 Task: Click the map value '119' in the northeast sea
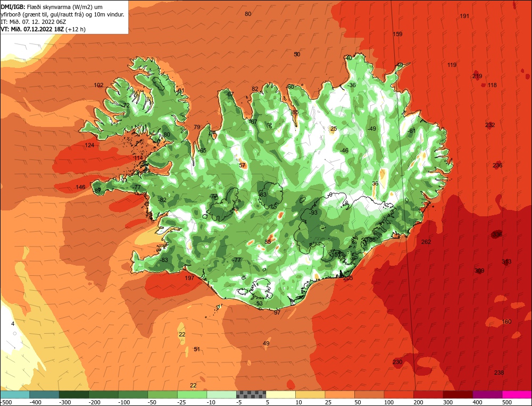pyautogui.click(x=452, y=65)
